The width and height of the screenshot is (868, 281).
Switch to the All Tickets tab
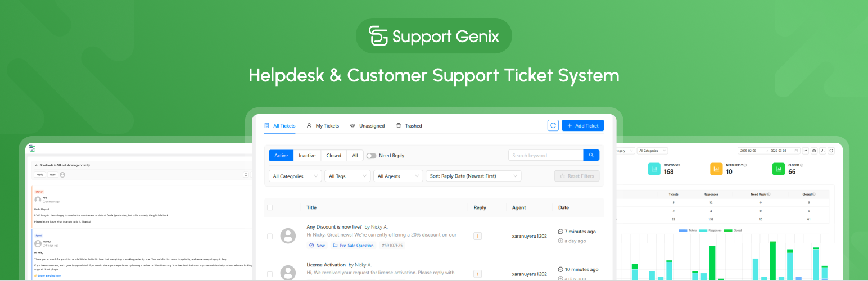point(280,126)
